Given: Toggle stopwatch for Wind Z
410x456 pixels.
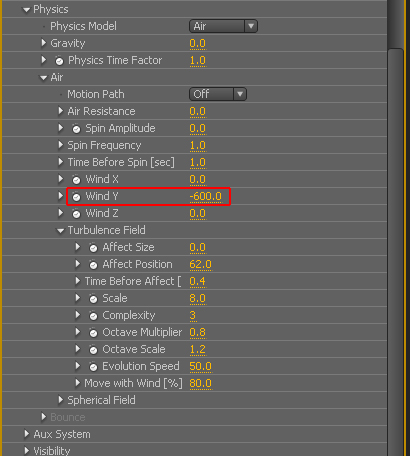Looking at the screenshot, I should (76, 214).
